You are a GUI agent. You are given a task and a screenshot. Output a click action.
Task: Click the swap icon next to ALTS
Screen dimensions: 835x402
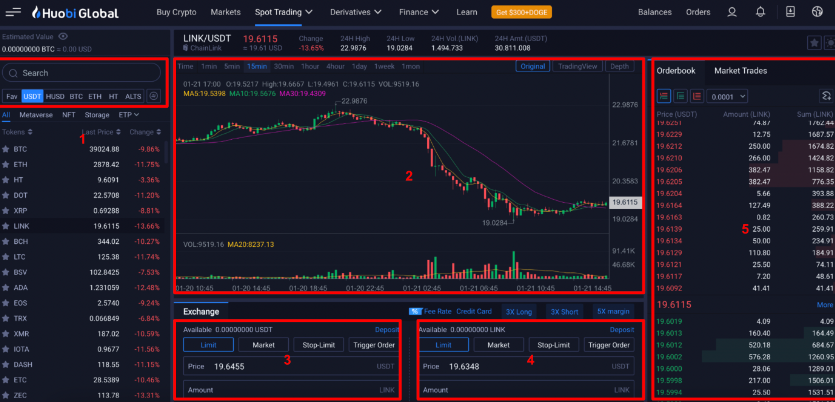153,96
